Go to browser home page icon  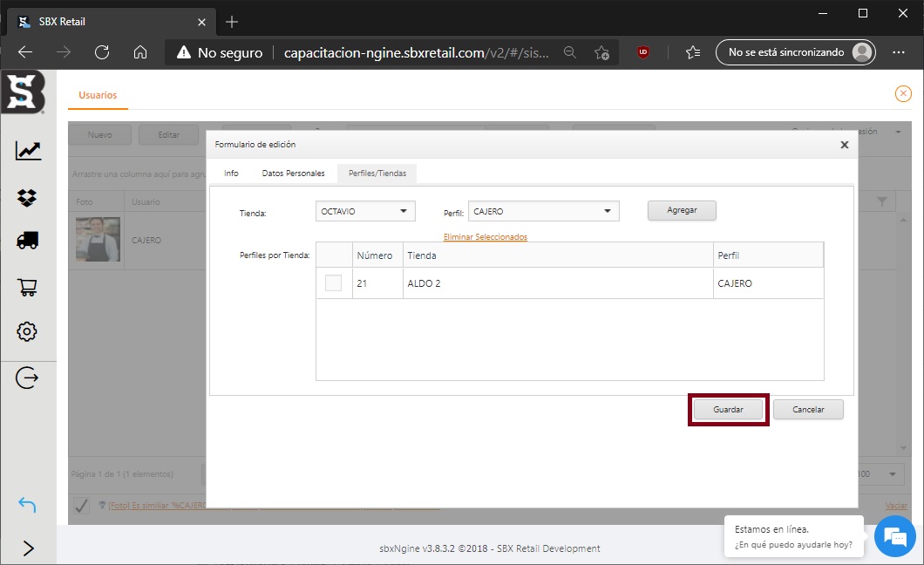(x=140, y=52)
